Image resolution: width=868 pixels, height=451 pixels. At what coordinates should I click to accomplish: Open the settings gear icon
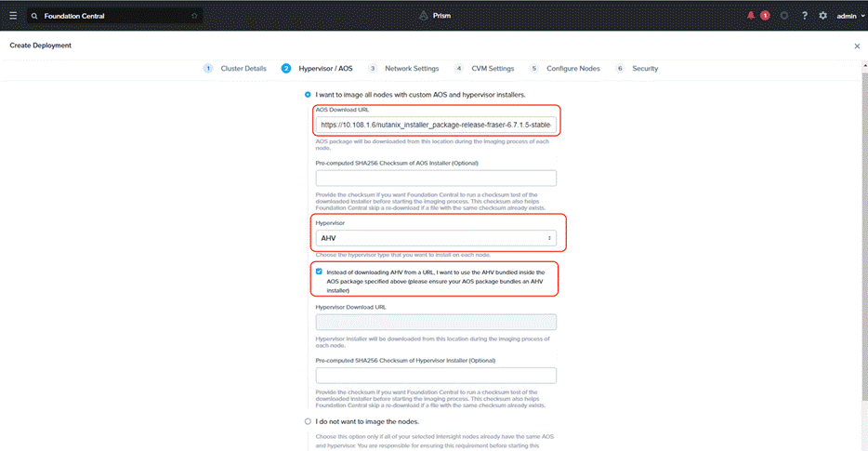click(x=823, y=16)
